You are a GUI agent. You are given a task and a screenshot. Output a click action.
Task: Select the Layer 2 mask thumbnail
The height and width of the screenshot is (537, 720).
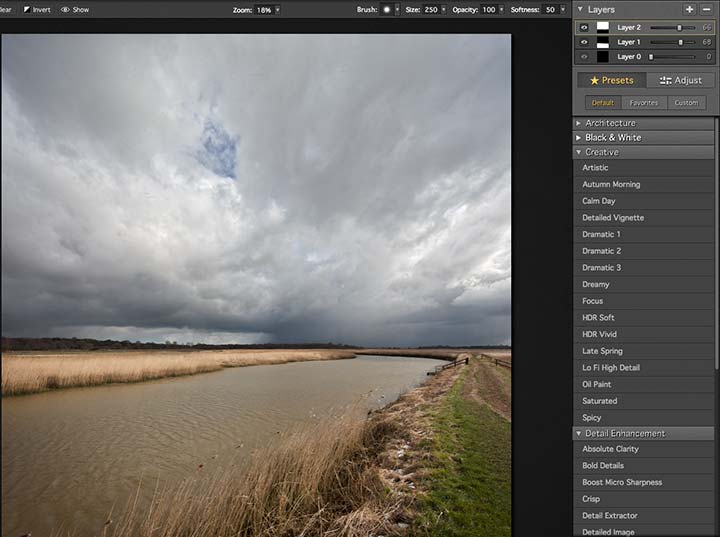[x=602, y=27]
